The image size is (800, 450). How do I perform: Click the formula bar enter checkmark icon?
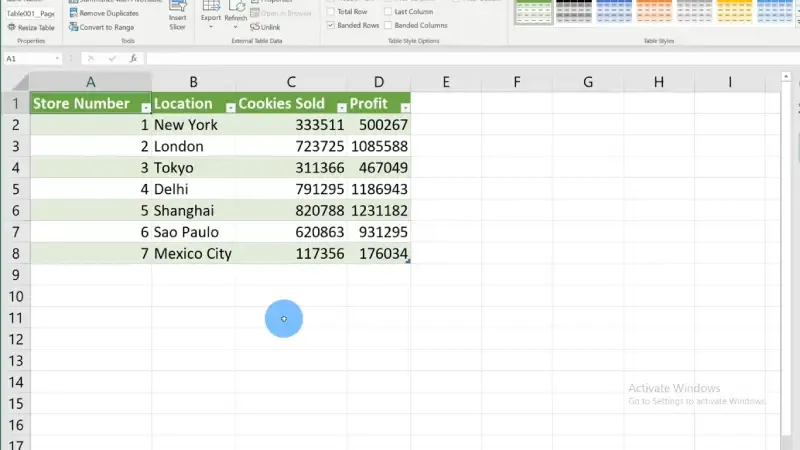pos(112,59)
